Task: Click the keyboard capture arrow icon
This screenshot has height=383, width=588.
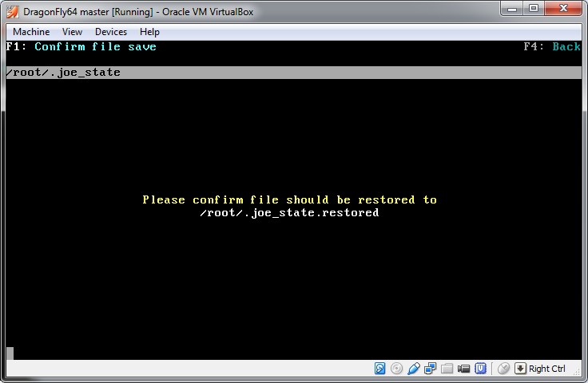Action: (520, 369)
